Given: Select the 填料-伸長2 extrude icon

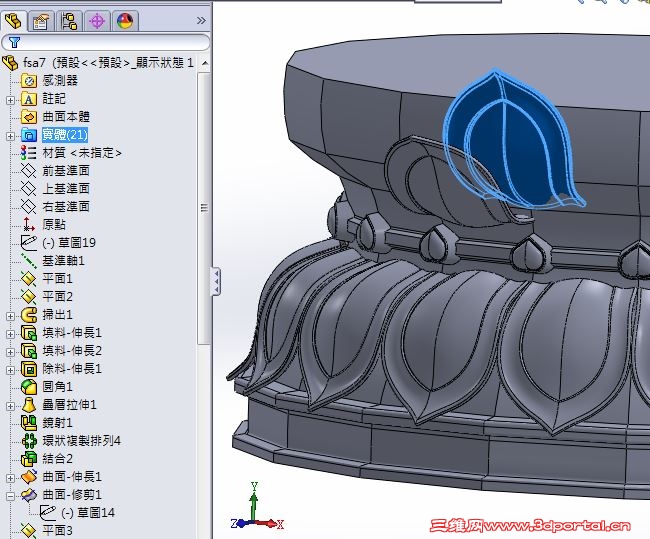Looking at the screenshot, I should click(29, 351).
